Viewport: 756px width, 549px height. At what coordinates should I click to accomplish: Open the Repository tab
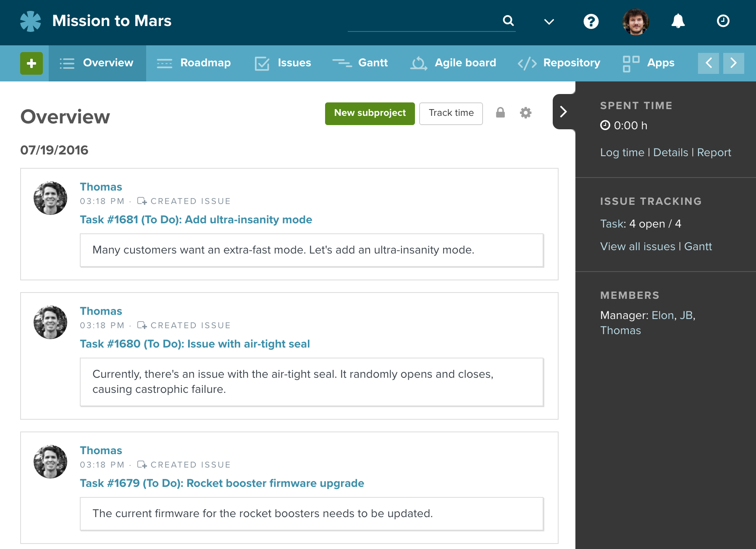click(559, 63)
